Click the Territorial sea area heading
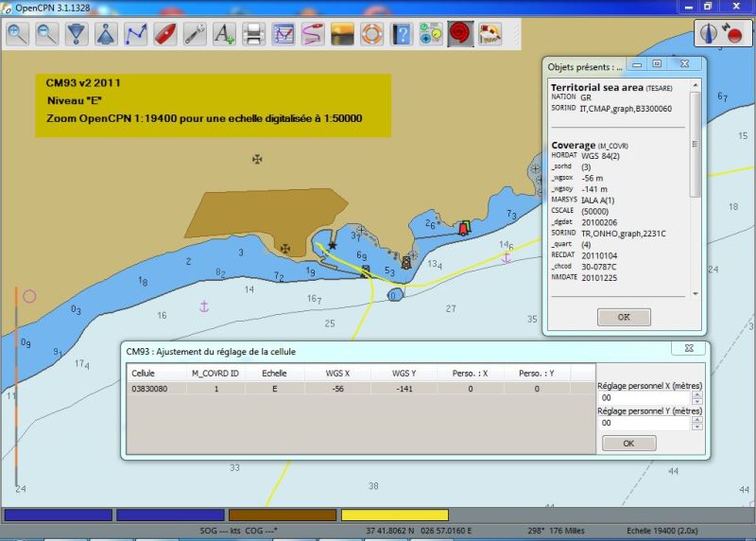Screen dimensions: 756x541 [611, 87]
